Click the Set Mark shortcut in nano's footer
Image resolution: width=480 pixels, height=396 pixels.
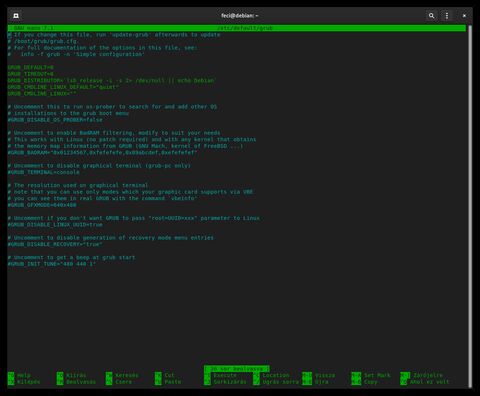coord(371,375)
